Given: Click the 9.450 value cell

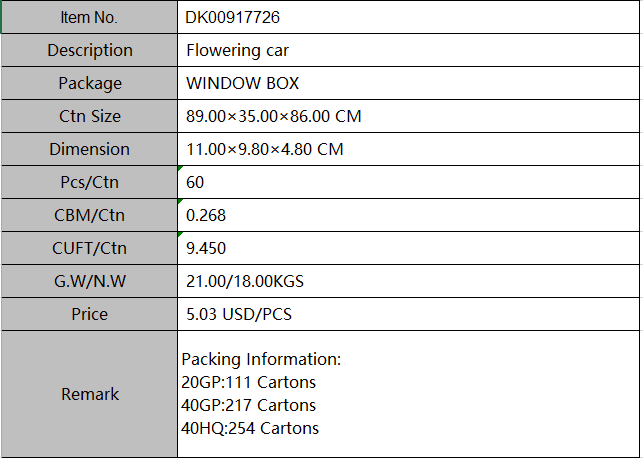Looking at the screenshot, I should tap(408, 248).
